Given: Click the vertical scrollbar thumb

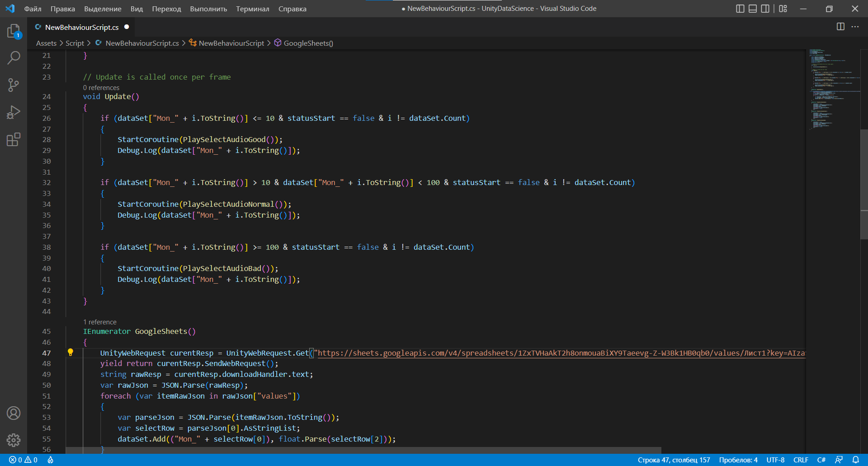Looking at the screenshot, I should coord(864,184).
